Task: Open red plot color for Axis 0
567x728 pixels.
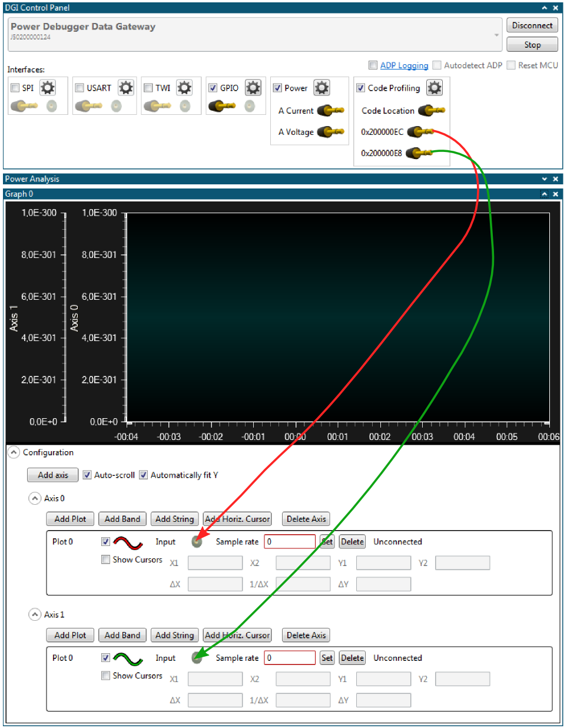Action: click(128, 542)
